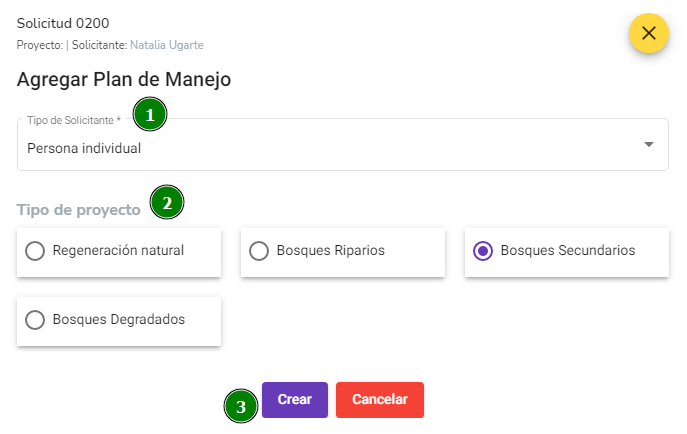687x434 pixels.
Task: Click the red Cancelar button
Action: 380,400
